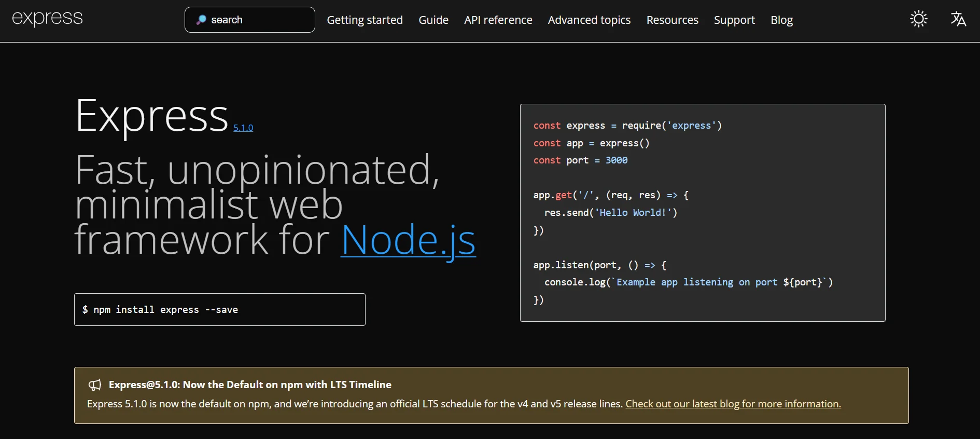Go to the Blog page

pyautogui.click(x=781, y=20)
